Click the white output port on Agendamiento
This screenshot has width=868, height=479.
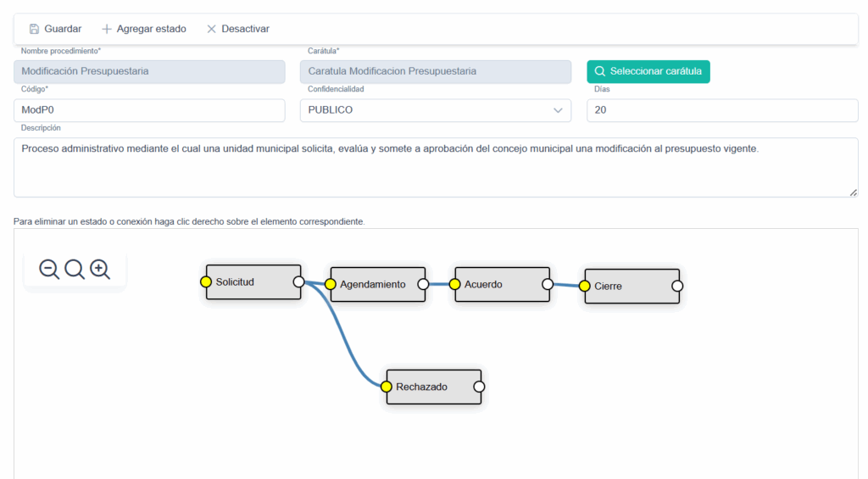click(x=423, y=285)
